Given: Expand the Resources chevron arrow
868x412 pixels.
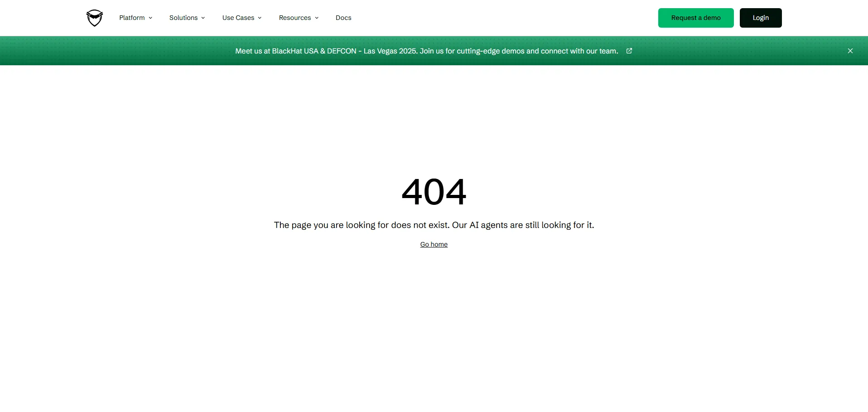Looking at the screenshot, I should coord(317,18).
